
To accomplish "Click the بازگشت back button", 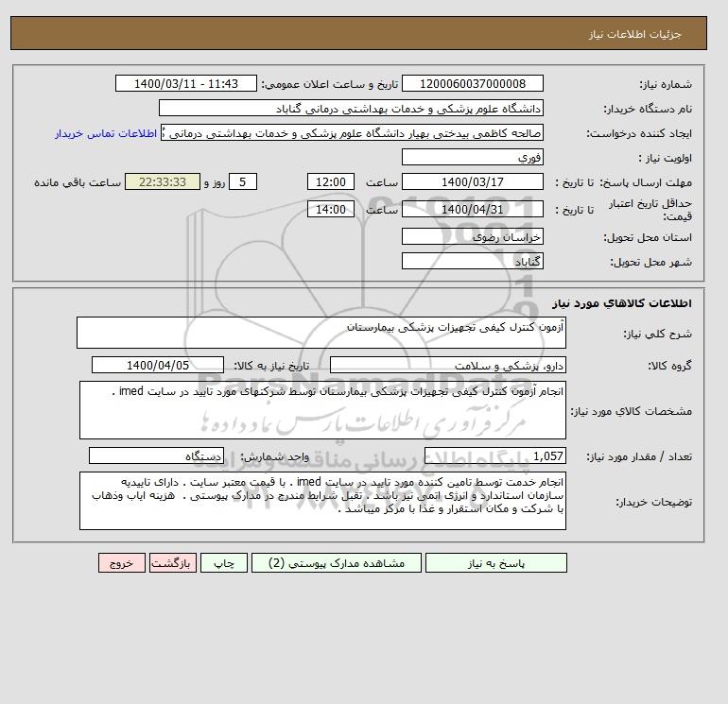I will click(x=173, y=563).
